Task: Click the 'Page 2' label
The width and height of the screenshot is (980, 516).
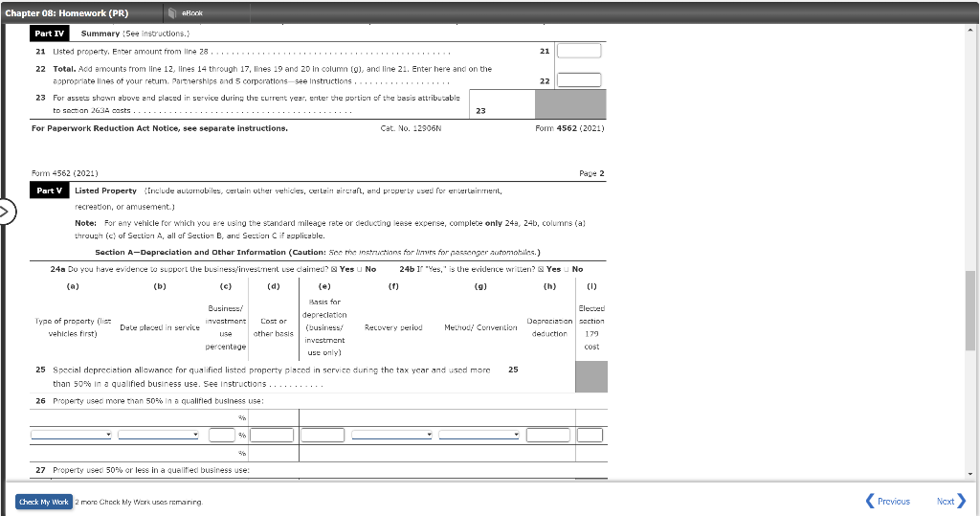Action: (591, 173)
